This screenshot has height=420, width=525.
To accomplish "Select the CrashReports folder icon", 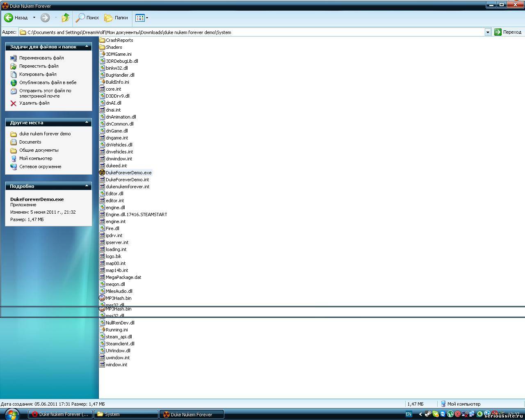I will (102, 40).
